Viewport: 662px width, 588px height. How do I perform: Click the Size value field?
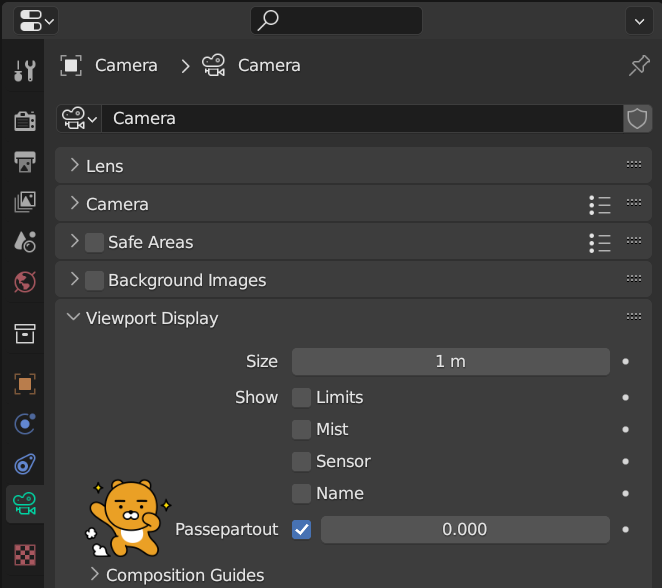[x=450, y=362]
